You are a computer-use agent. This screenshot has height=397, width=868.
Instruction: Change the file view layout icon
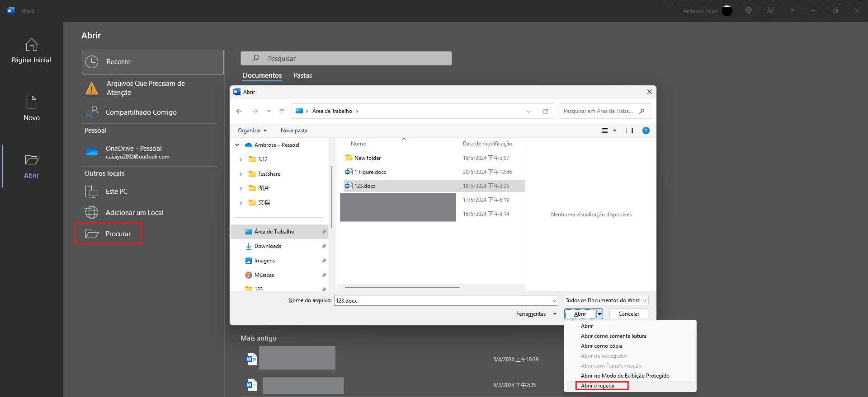click(x=605, y=131)
